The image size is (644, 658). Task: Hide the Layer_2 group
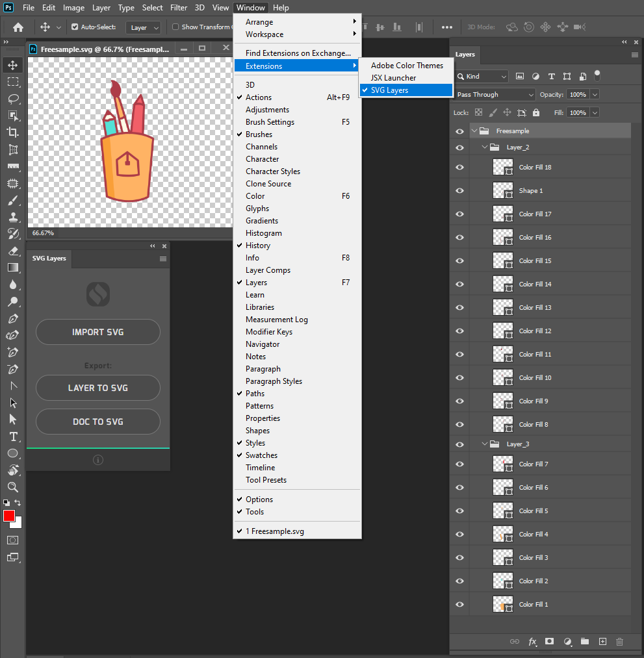click(459, 147)
